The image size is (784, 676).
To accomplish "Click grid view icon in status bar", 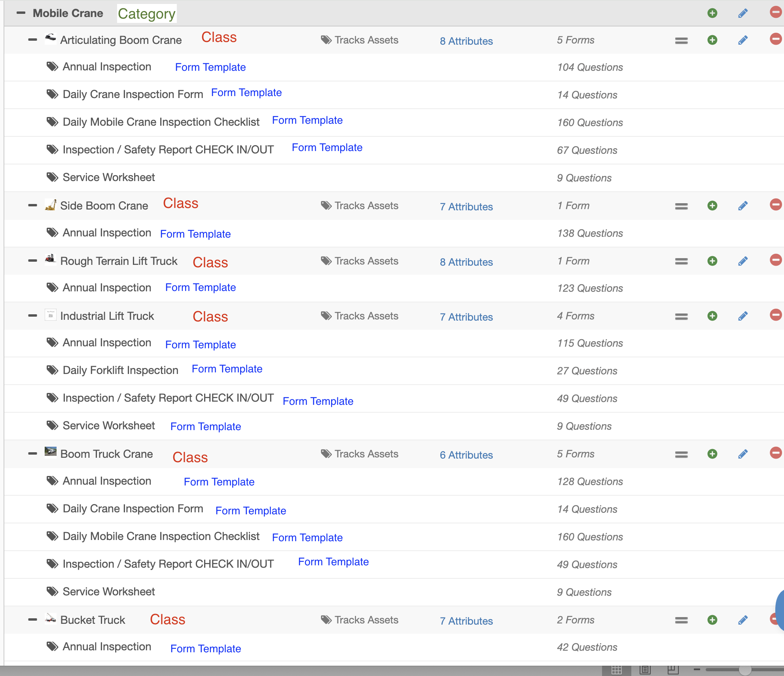I will pos(616,670).
